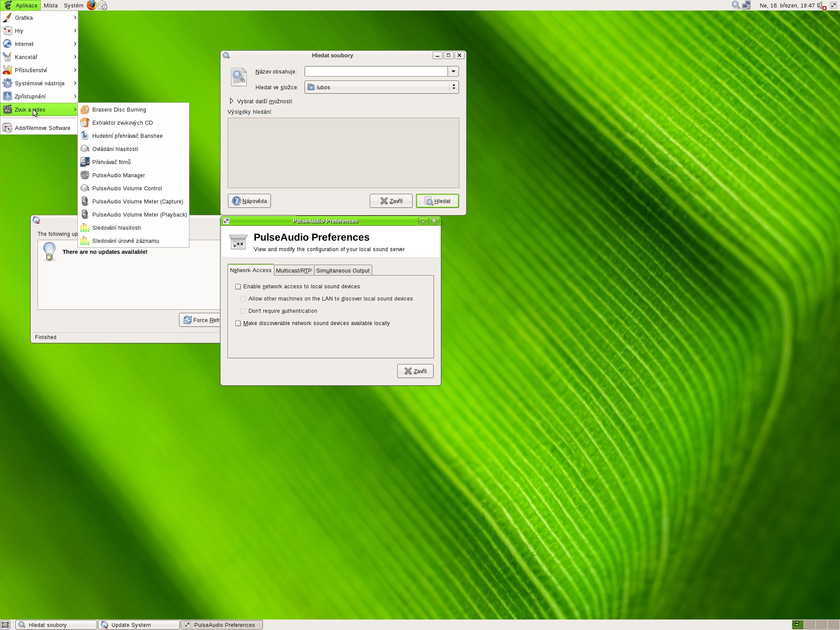Screen dimensions: 840x630
Task: Click the workspace switcher in bottom panel
Action: (x=815, y=625)
